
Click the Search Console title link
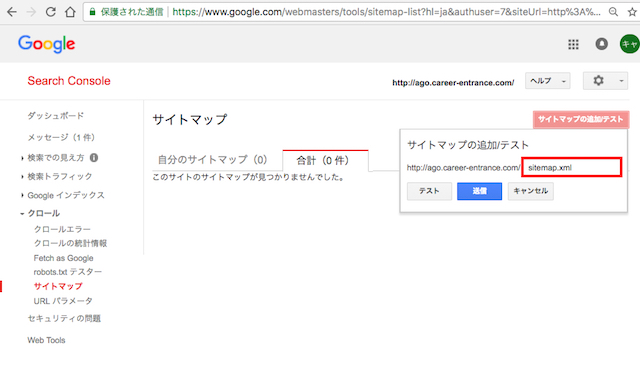(x=69, y=81)
